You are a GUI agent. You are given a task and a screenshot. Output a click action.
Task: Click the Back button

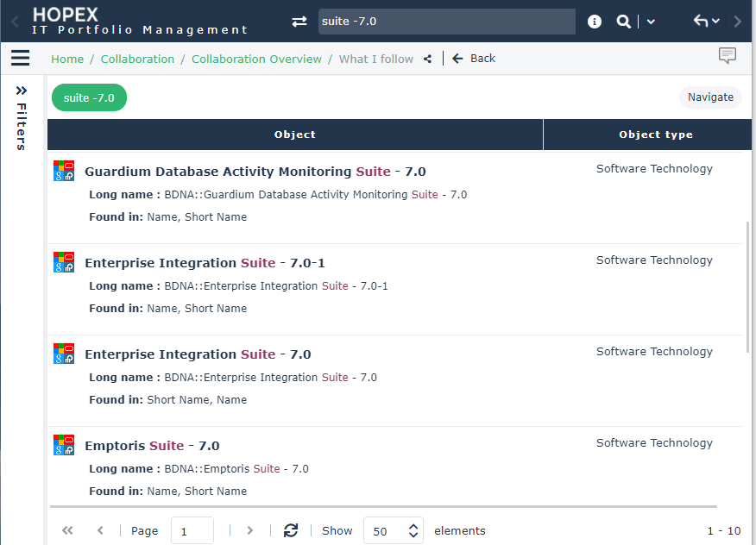[474, 59]
